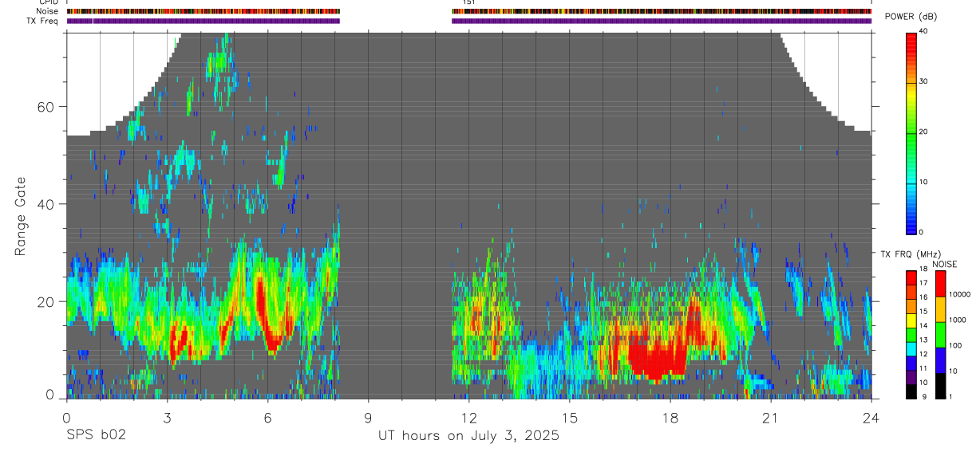Select the 12 MHz cyan swatch in the TX FRQ legend
The width and height of the screenshot is (980, 452).
pos(911,352)
